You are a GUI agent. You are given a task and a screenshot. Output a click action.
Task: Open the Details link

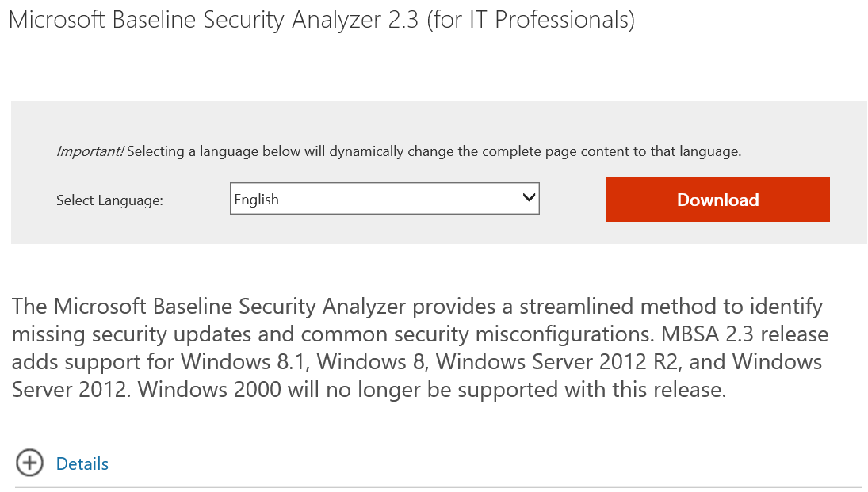(82, 463)
